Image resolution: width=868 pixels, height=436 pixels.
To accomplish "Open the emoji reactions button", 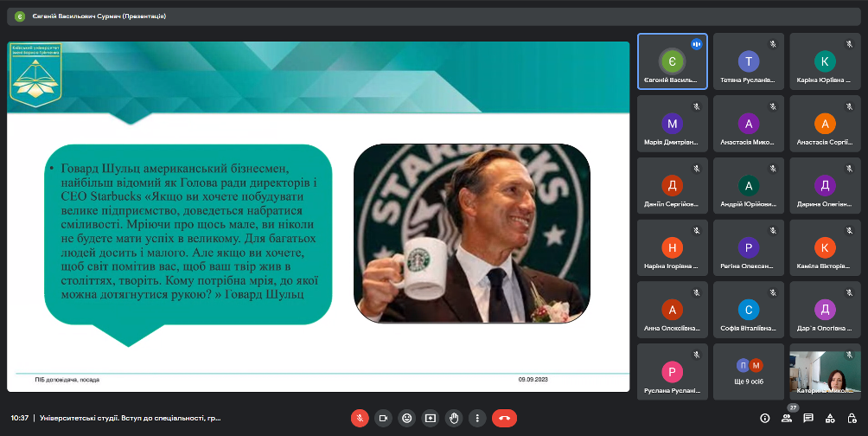I will (x=406, y=418).
